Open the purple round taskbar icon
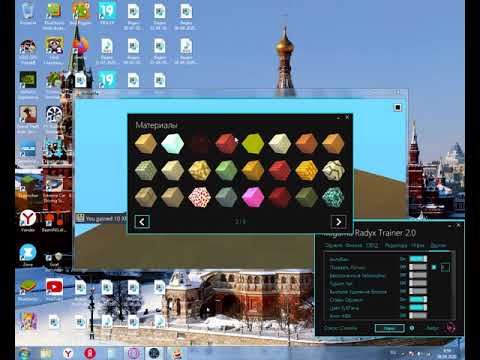This screenshot has width=480, height=360. click(134, 353)
